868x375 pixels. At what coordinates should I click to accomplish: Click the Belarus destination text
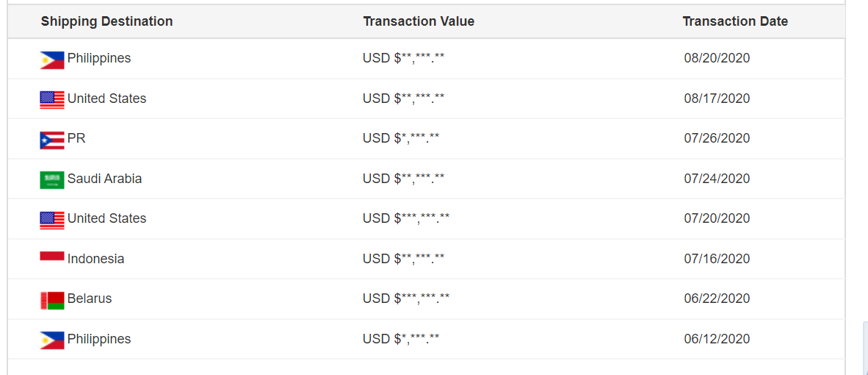(x=90, y=299)
